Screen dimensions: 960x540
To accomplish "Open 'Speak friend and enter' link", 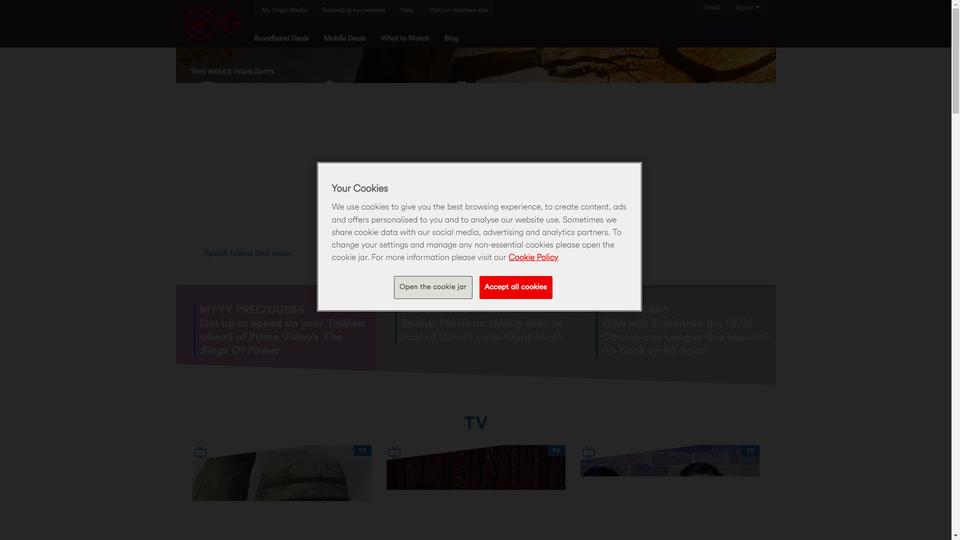I will tap(248, 253).
